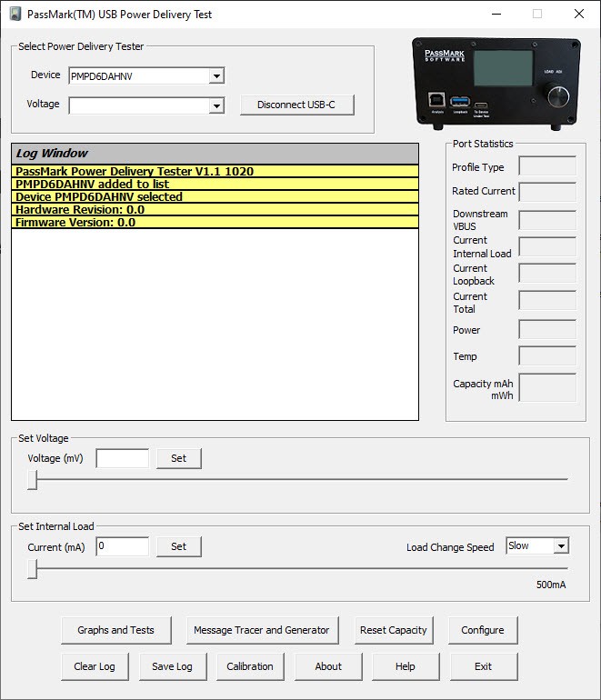Click the Disconnect USB-C button

coord(297,105)
